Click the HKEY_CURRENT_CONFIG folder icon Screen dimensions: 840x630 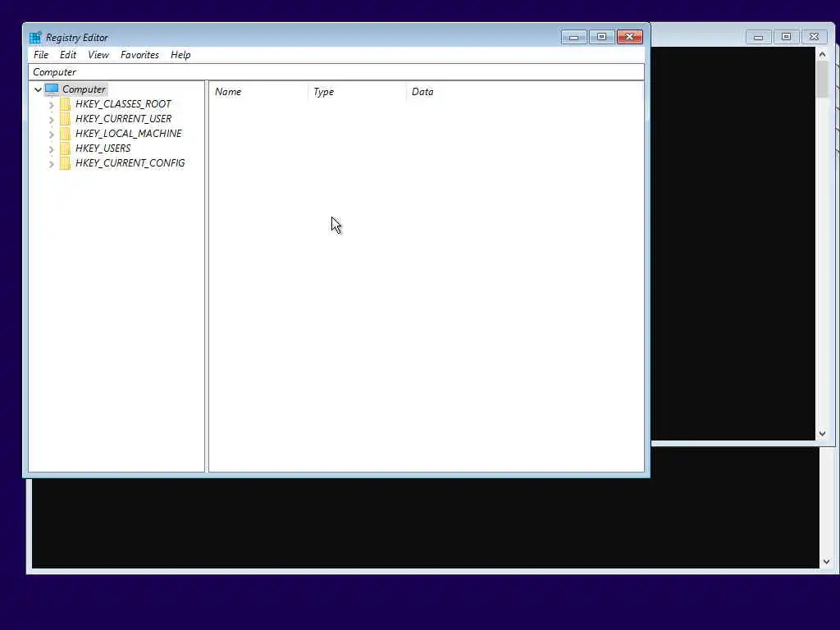point(65,163)
